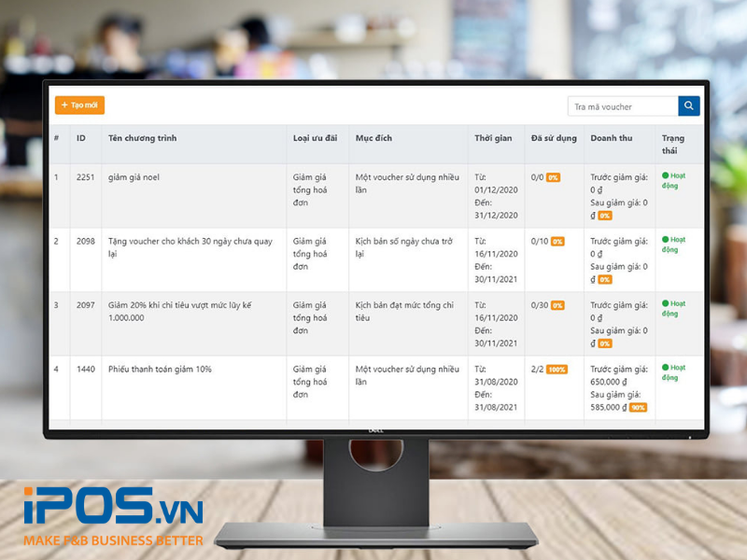
Task: Open the "giảm giá noel" program
Action: (x=134, y=177)
